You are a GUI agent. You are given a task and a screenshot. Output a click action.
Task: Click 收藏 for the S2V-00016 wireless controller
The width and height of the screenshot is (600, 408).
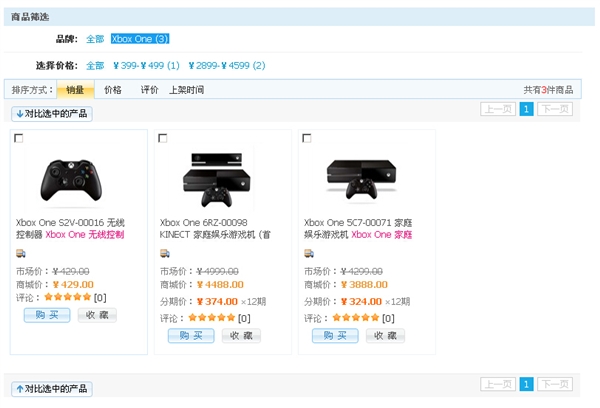point(97,315)
